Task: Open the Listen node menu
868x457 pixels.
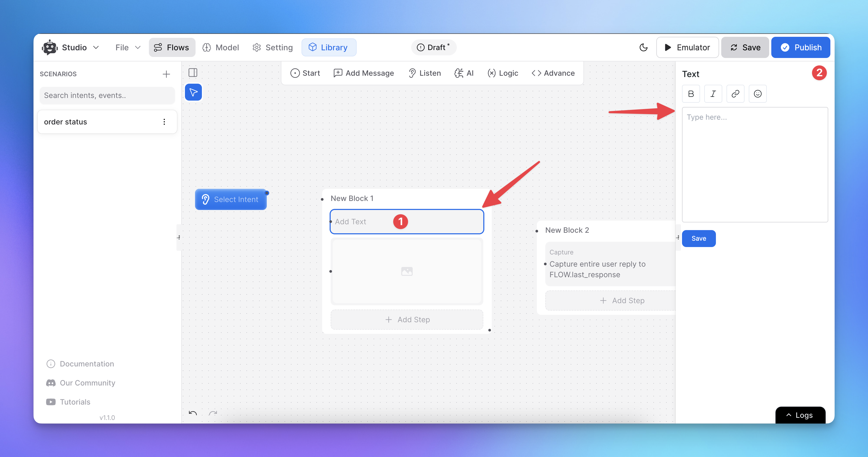Action: pyautogui.click(x=424, y=73)
